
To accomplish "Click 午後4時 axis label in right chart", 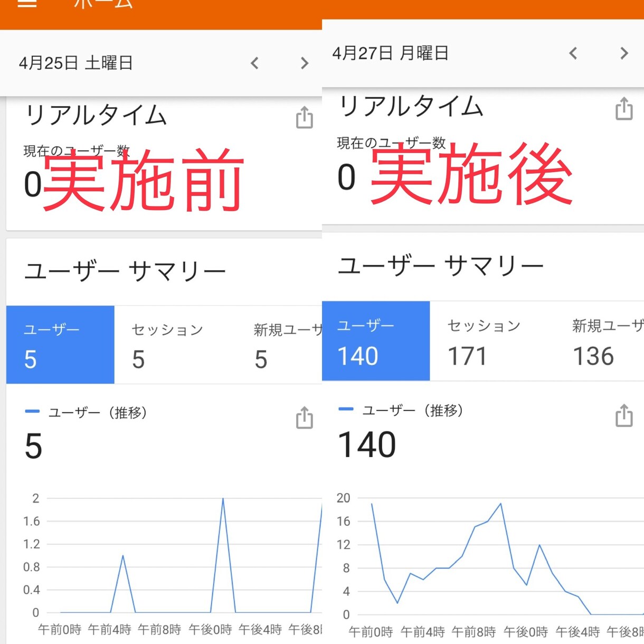I will (x=577, y=631).
